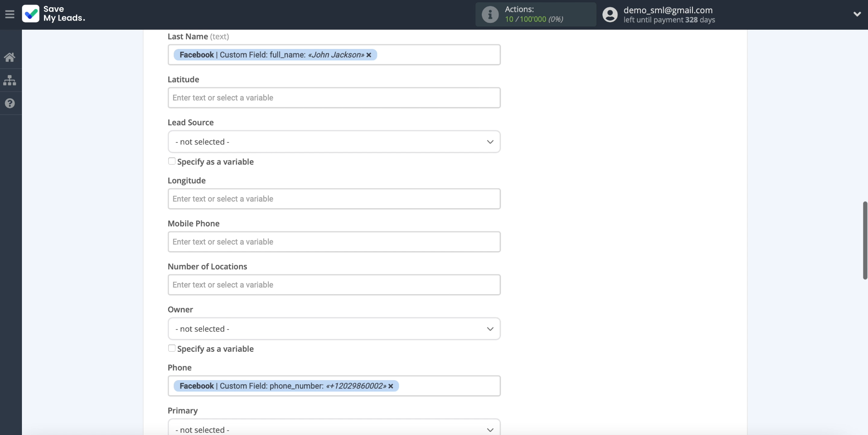This screenshot has width=868, height=435.
Task: Remove full_name tag from Last Name field
Action: [x=369, y=55]
